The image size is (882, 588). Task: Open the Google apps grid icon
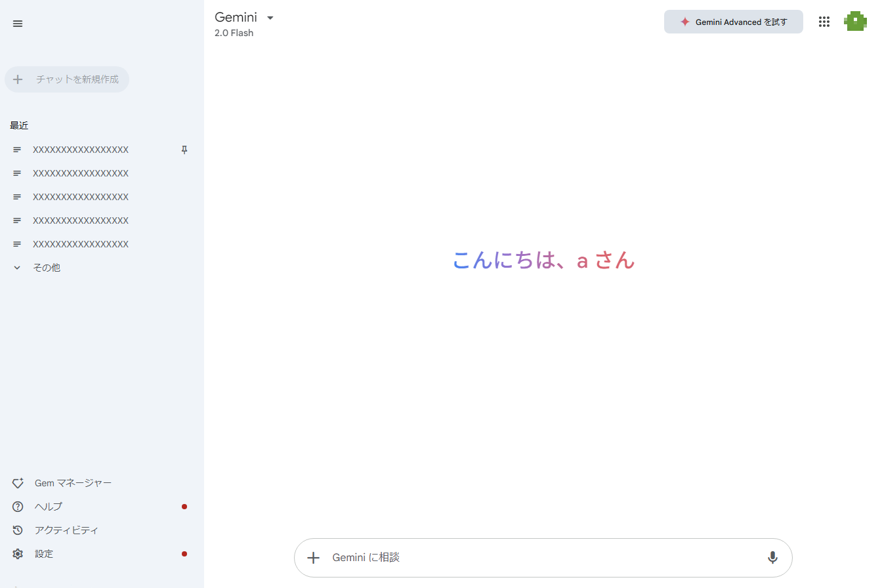[824, 22]
